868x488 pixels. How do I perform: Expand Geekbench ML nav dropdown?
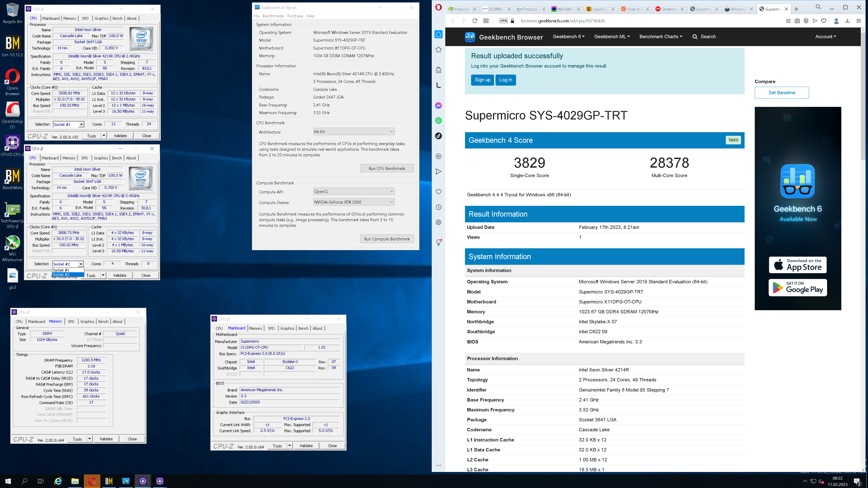click(x=612, y=37)
